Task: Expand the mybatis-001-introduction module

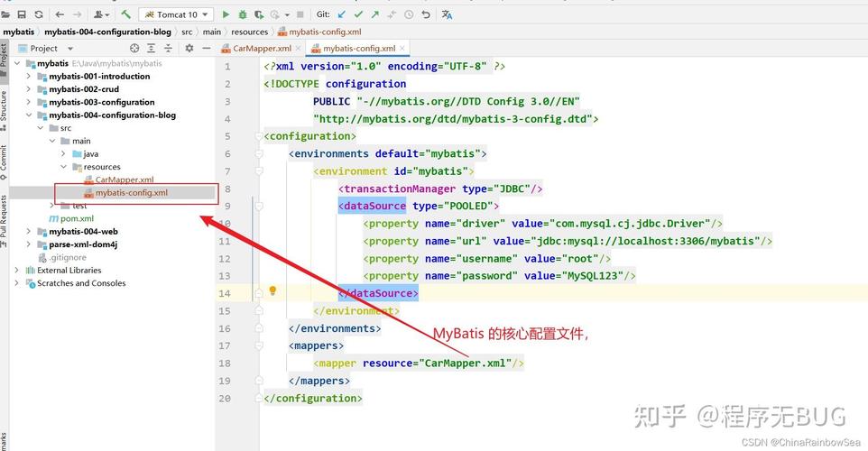Action: (x=28, y=76)
